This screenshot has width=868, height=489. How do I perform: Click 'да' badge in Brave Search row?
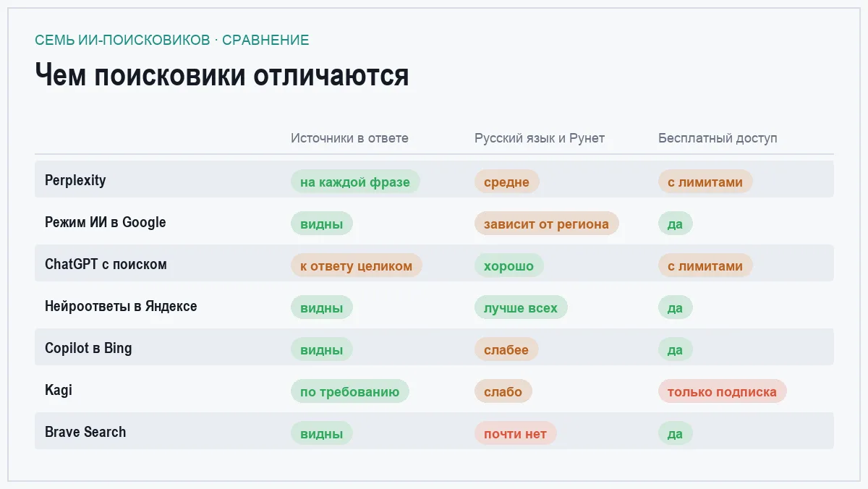tap(676, 433)
